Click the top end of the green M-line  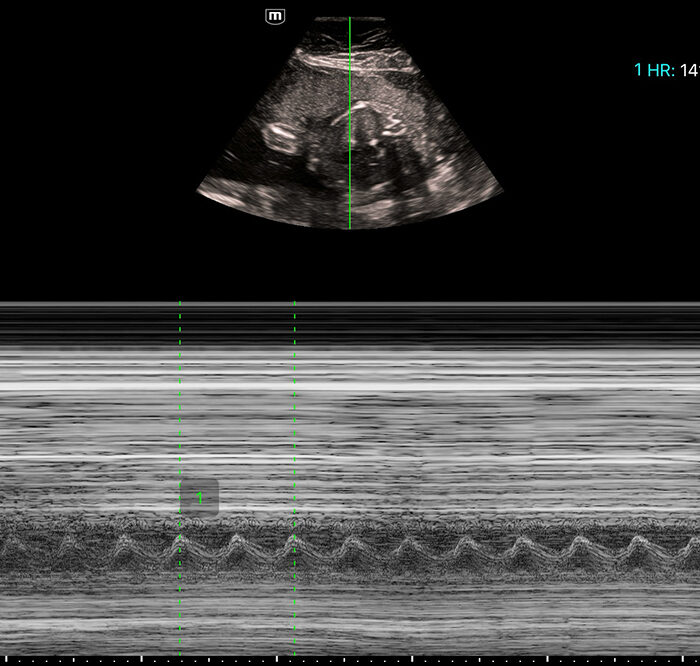pyautogui.click(x=350, y=20)
